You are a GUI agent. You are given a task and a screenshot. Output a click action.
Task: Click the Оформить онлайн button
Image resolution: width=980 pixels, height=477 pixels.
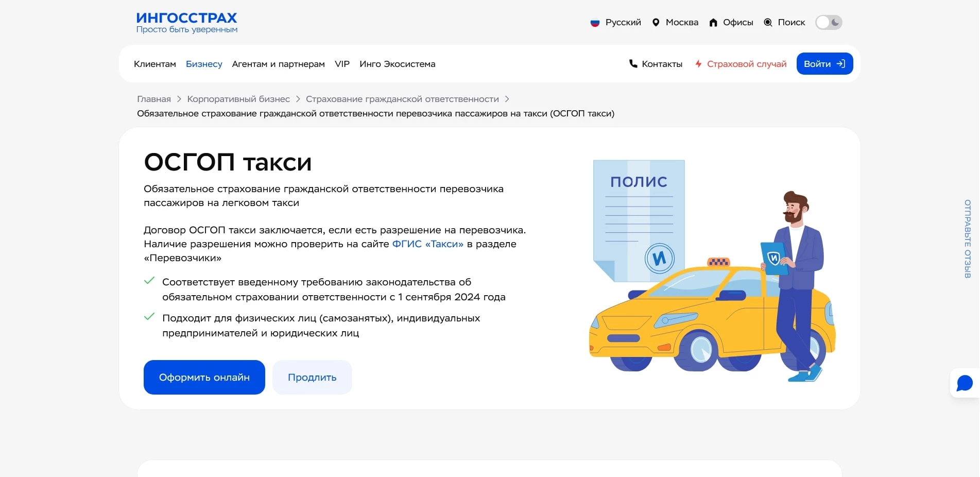click(204, 377)
